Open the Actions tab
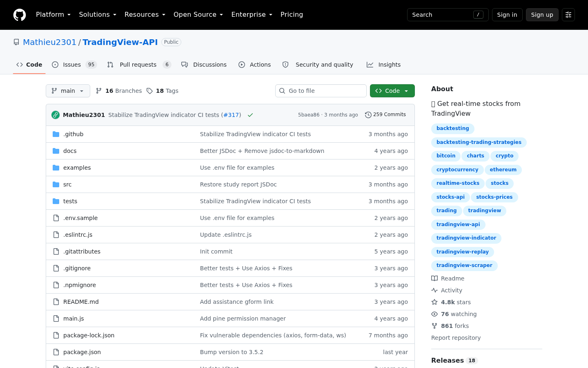The height and width of the screenshot is (368, 588). point(254,65)
